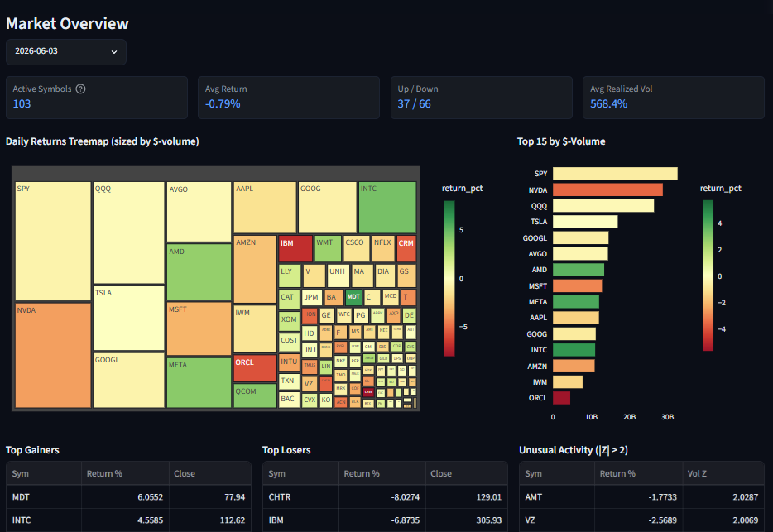Viewport: 773px width, 532px height.
Task: Click the Top 15 by $-Volume heading
Action: (561, 141)
